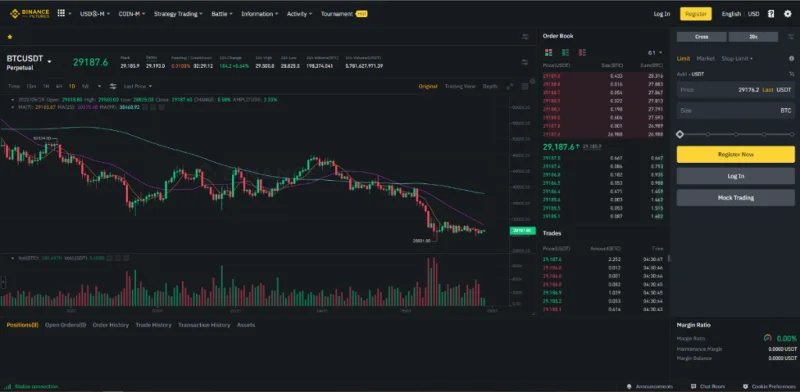The width and height of the screenshot is (800, 392).
Task: Open the Information dropdown menu
Action: 260,14
